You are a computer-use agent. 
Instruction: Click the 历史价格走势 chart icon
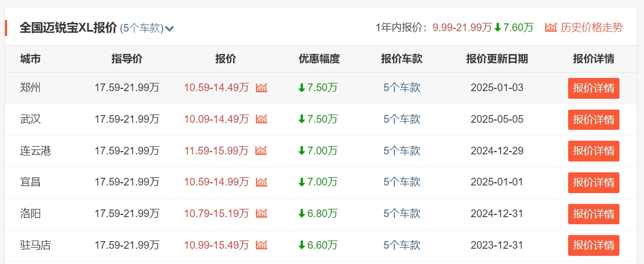551,28
